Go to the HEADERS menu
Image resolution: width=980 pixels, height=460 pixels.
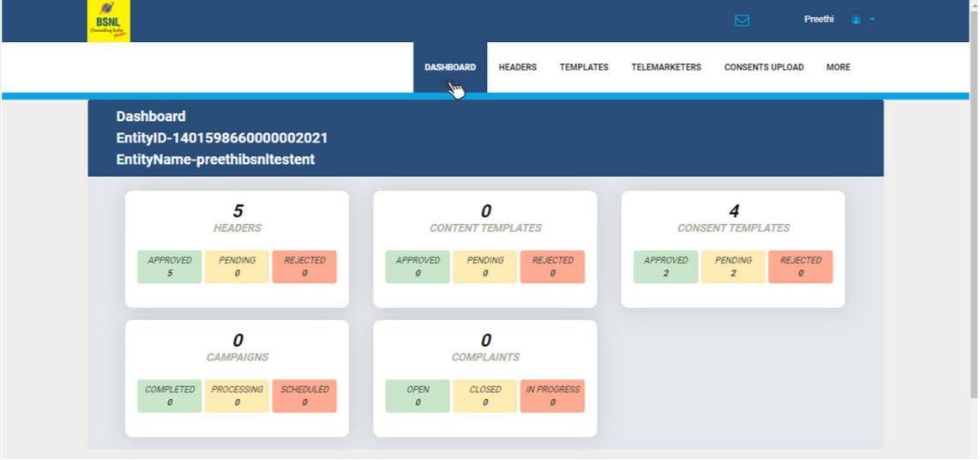pos(518,68)
